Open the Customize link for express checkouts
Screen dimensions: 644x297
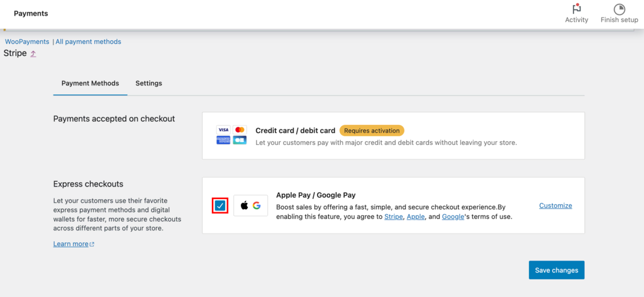pos(556,205)
